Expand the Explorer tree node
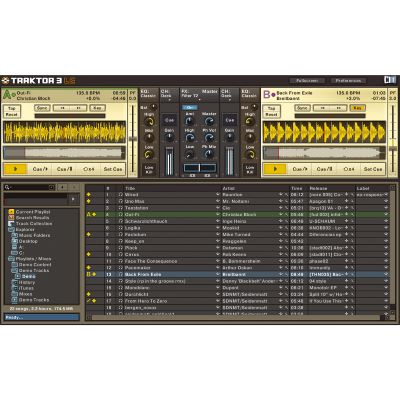 coord(11,230)
